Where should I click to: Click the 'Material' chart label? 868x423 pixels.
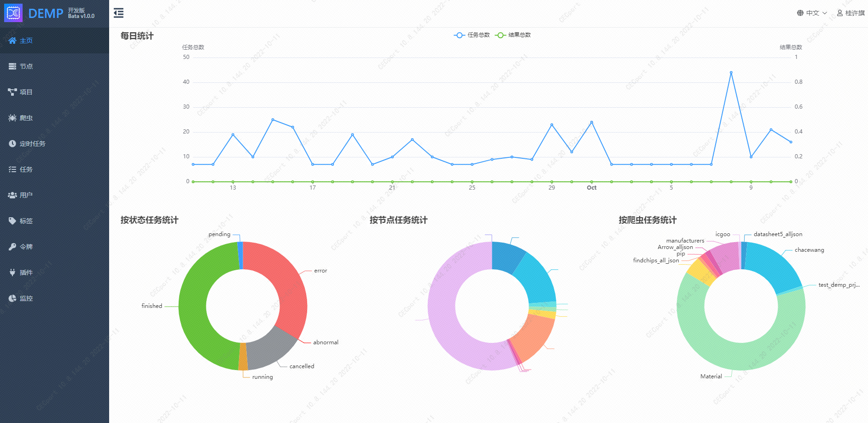(711, 377)
